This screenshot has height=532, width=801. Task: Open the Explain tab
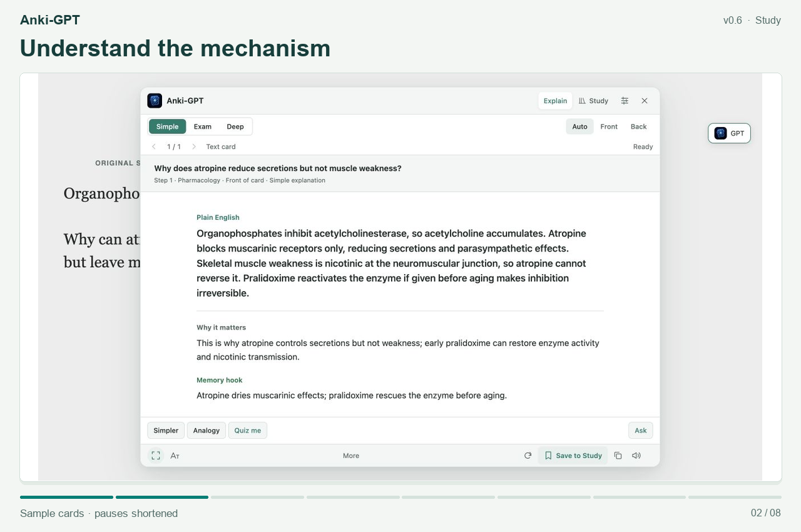[555, 101]
